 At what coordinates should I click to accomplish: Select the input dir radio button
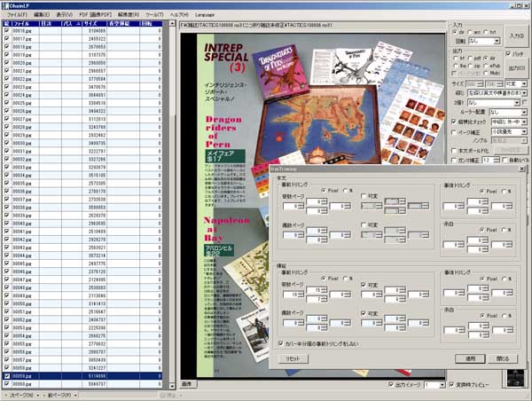(455, 32)
